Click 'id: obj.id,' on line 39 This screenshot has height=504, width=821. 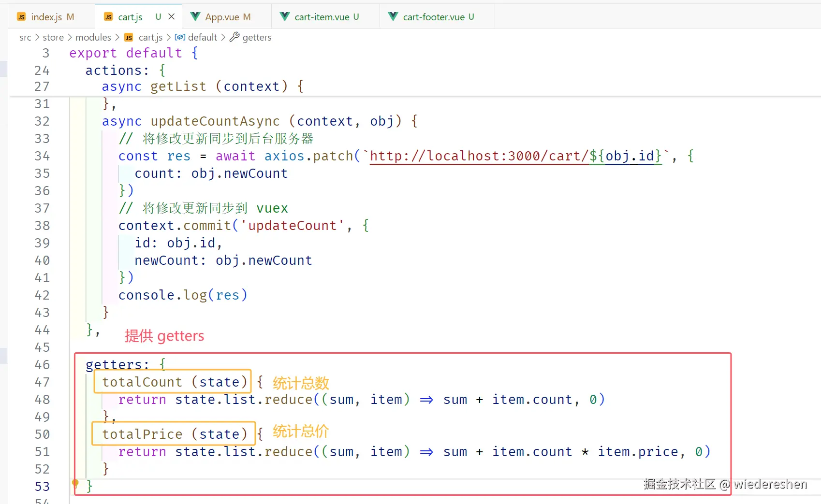coord(178,243)
